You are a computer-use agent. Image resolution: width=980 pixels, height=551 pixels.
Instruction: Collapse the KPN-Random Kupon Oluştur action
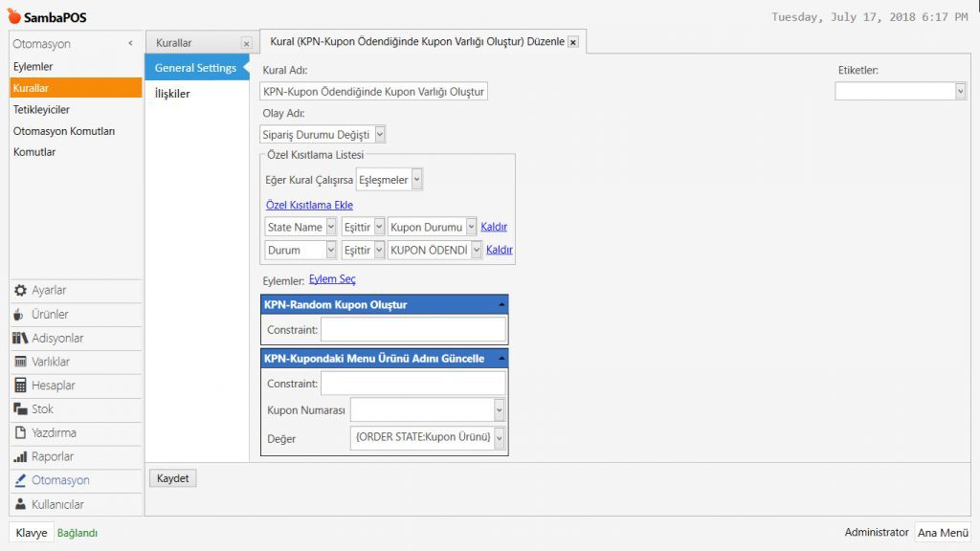pyautogui.click(x=501, y=304)
